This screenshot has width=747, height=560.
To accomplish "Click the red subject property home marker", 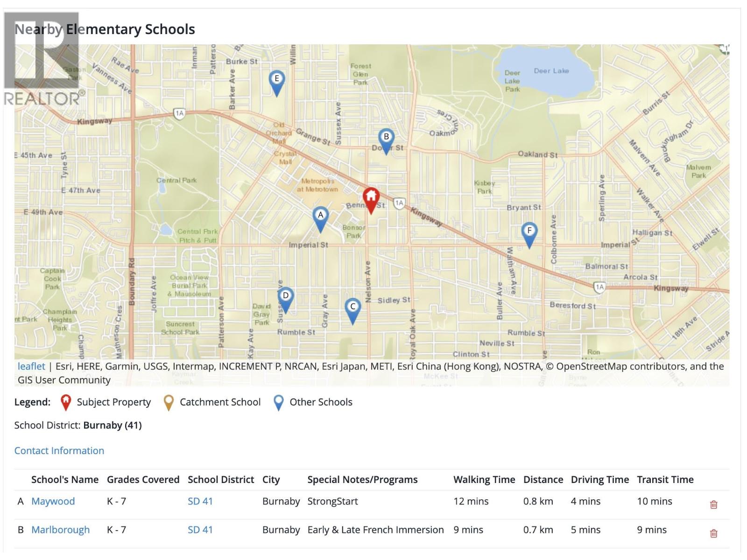I will click(371, 198).
